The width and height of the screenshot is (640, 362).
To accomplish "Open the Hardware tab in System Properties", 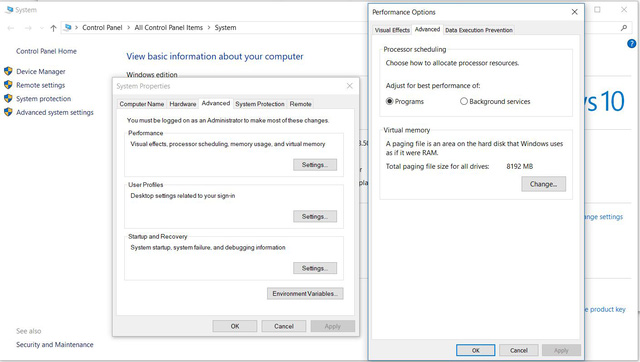I will pos(182,104).
